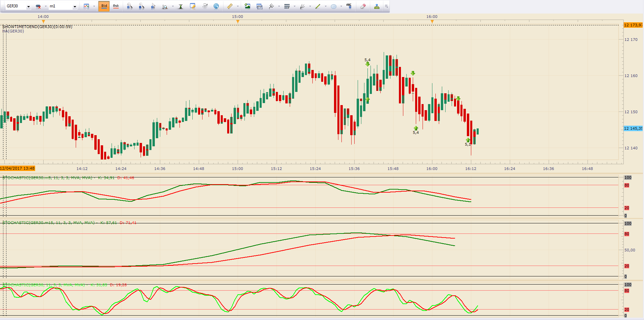The image size is (644, 320).
Task: Expand the Fibonacci tool dropdown arrow
Action: (x=294, y=6)
